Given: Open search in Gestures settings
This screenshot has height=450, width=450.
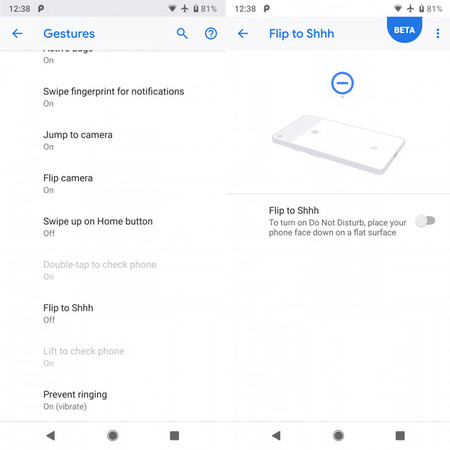Looking at the screenshot, I should tap(182, 33).
